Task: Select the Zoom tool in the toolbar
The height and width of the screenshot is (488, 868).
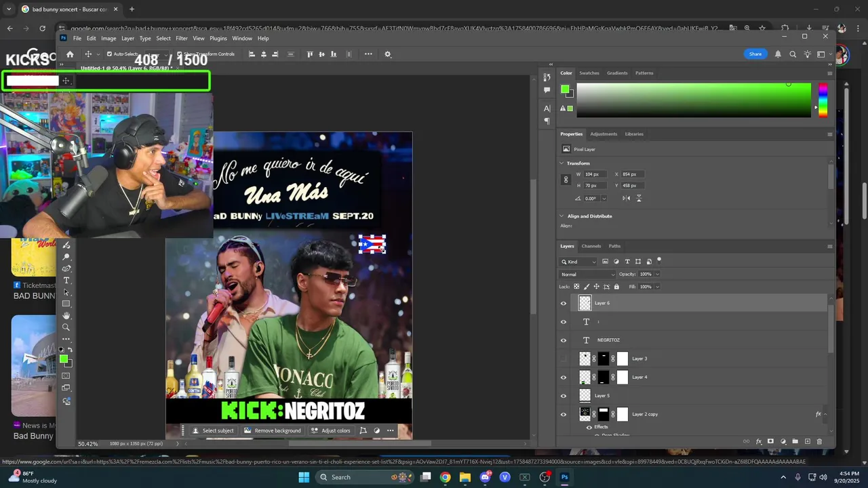Action: 66,327
